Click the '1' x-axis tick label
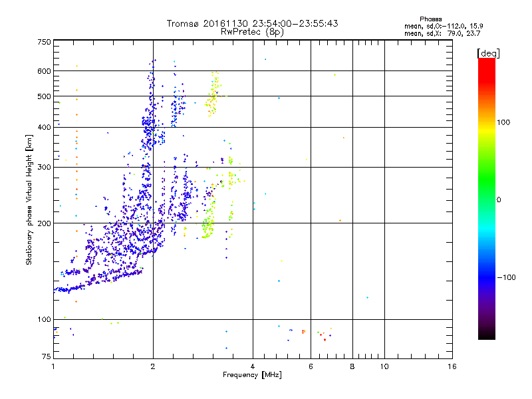532x399 pixels. click(x=53, y=366)
